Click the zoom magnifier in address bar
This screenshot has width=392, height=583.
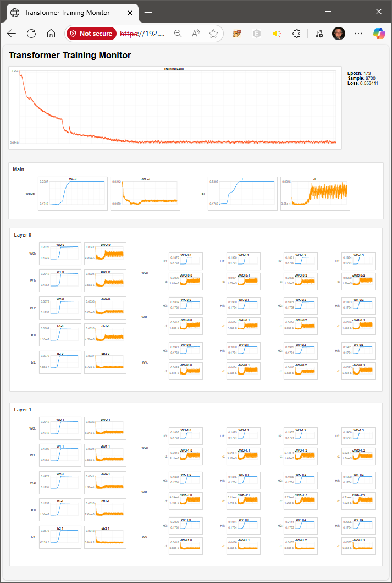click(178, 34)
